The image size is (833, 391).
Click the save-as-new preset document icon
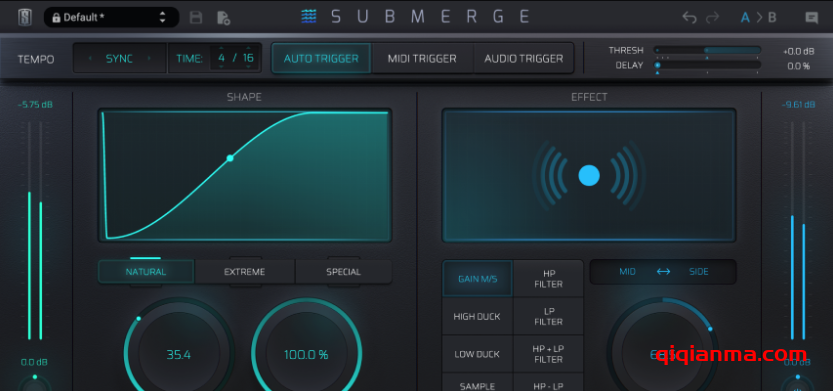click(223, 18)
